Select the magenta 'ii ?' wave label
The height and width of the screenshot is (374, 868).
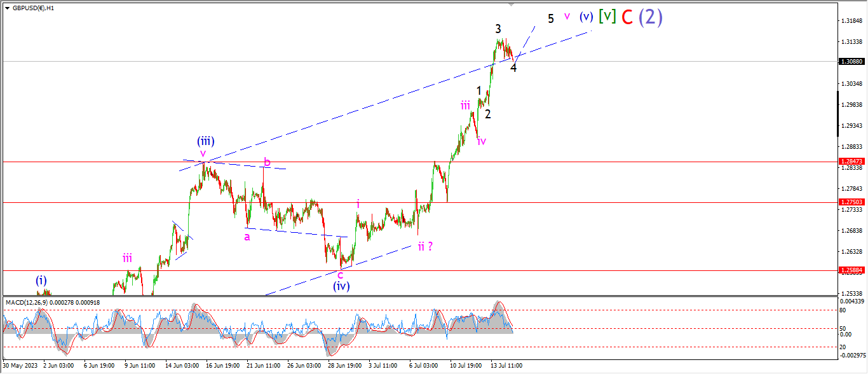coord(425,246)
